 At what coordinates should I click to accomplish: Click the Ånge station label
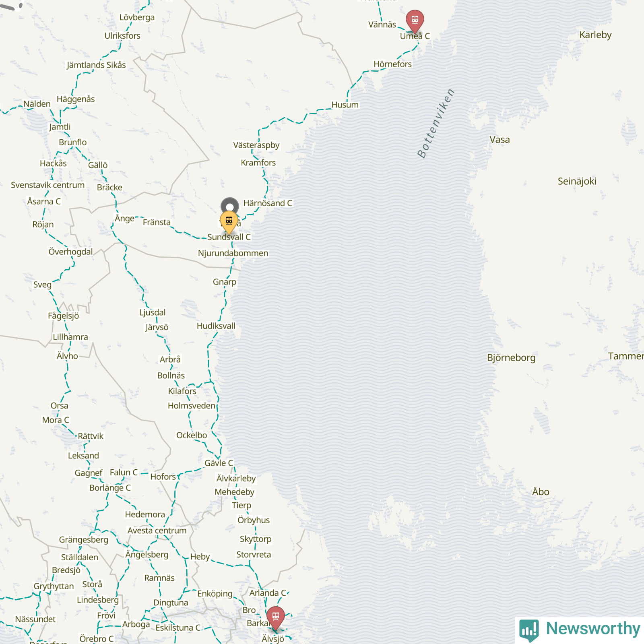tap(125, 218)
